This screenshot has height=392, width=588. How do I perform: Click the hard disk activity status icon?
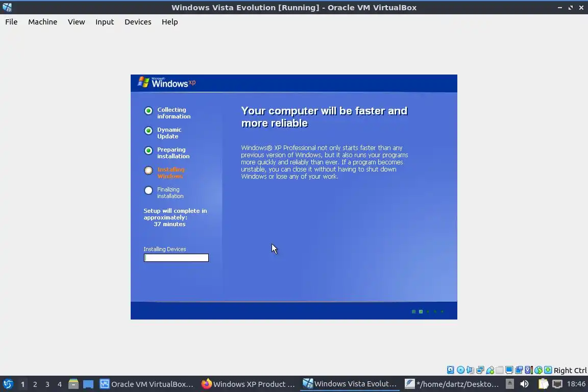(x=450, y=370)
